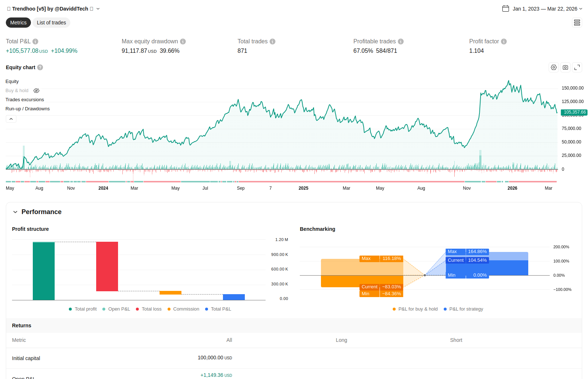588x379 pixels.
Task: Click the Max equity drawdown info icon
Action: pos(183,42)
